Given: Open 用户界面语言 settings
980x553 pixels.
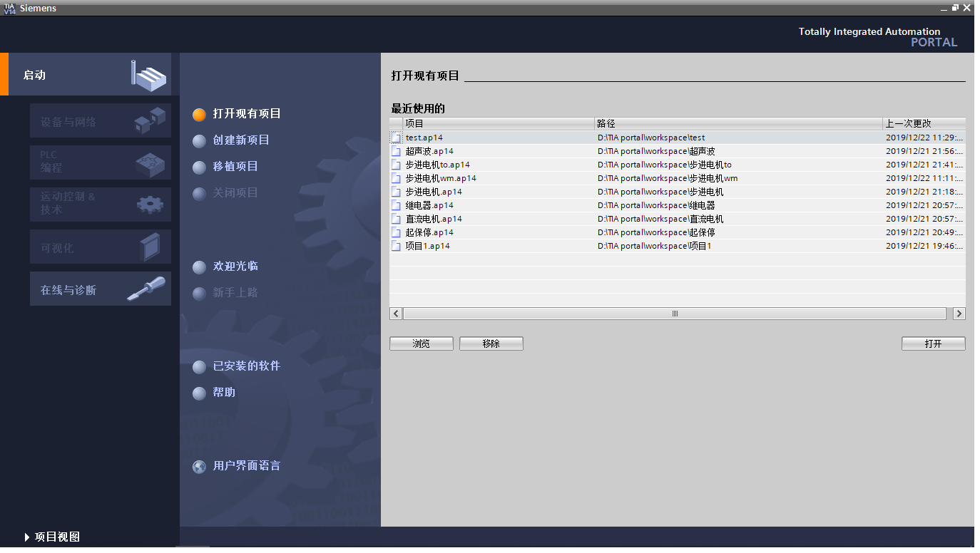Looking at the screenshot, I should (x=247, y=466).
